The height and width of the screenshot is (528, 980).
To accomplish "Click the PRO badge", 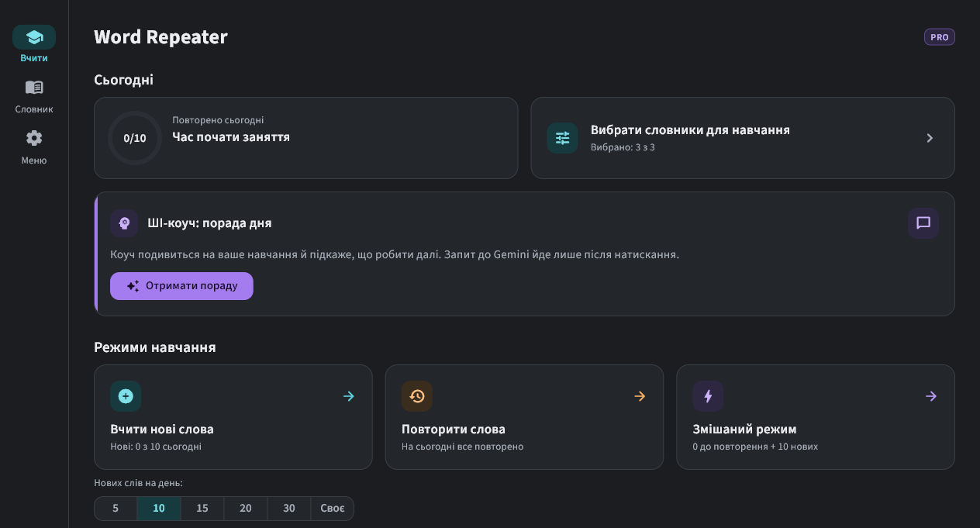I will [x=939, y=37].
